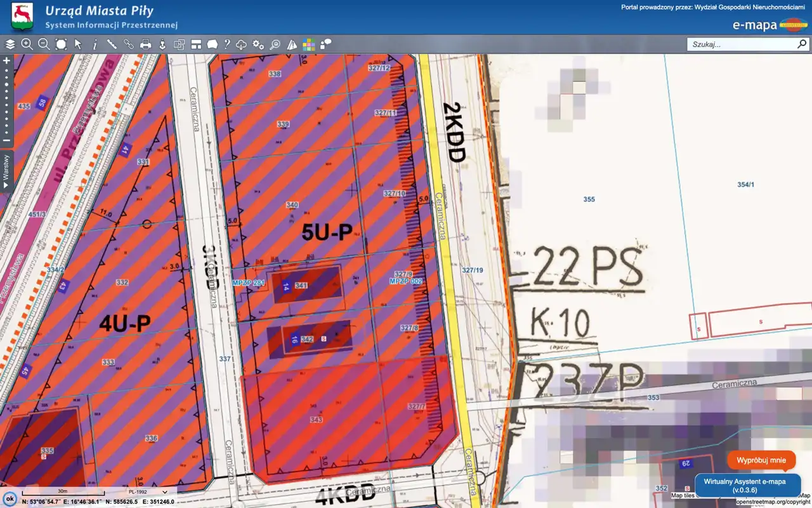Click the full extent view icon
Image resolution: width=812 pixels, height=508 pixels.
tap(61, 44)
